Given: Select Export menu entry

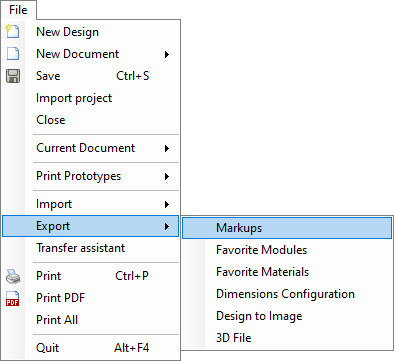Looking at the screenshot, I should point(91,226).
